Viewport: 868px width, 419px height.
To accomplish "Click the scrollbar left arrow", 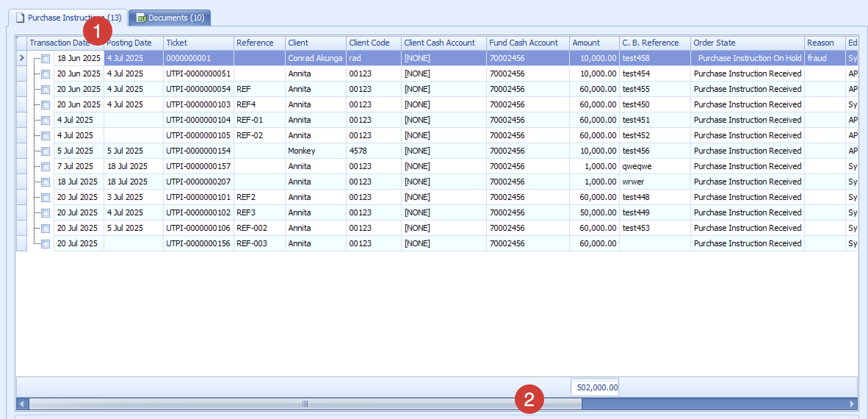I will click(x=22, y=404).
